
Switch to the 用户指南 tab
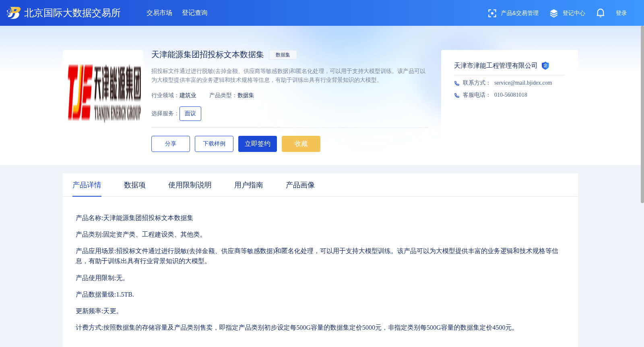[x=249, y=185]
